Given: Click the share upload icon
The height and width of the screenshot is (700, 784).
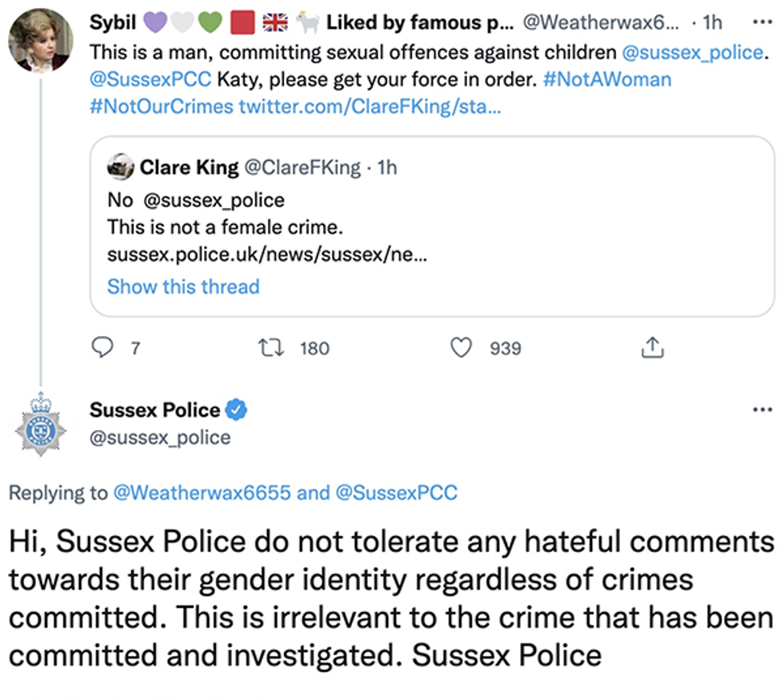Looking at the screenshot, I should click(653, 348).
